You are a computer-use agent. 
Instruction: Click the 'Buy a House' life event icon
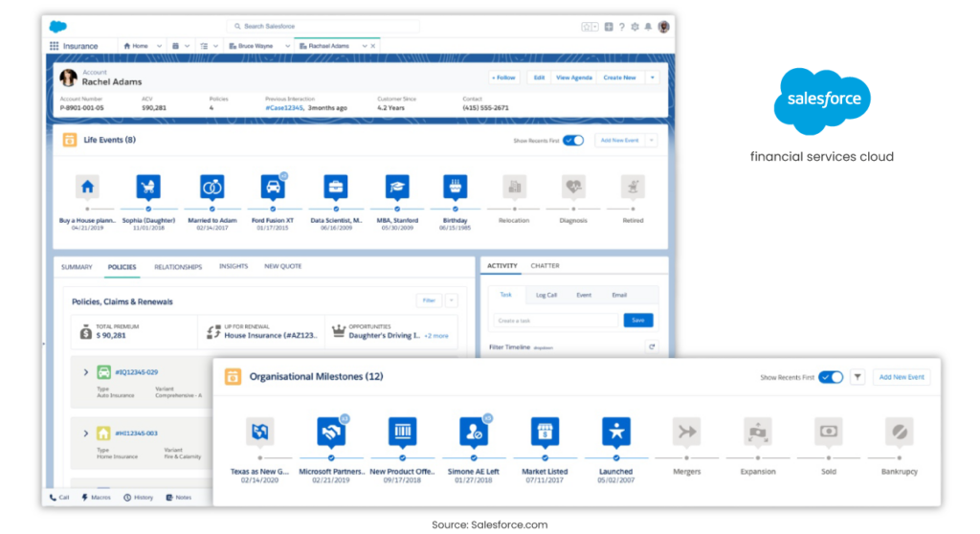(x=87, y=187)
